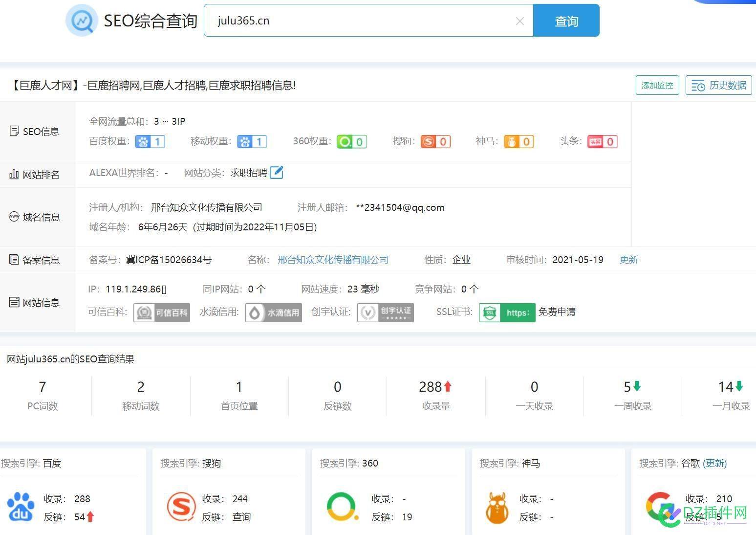Open the 邢台知众文化传播有限公司 company link
756x535 pixels.
click(x=333, y=260)
